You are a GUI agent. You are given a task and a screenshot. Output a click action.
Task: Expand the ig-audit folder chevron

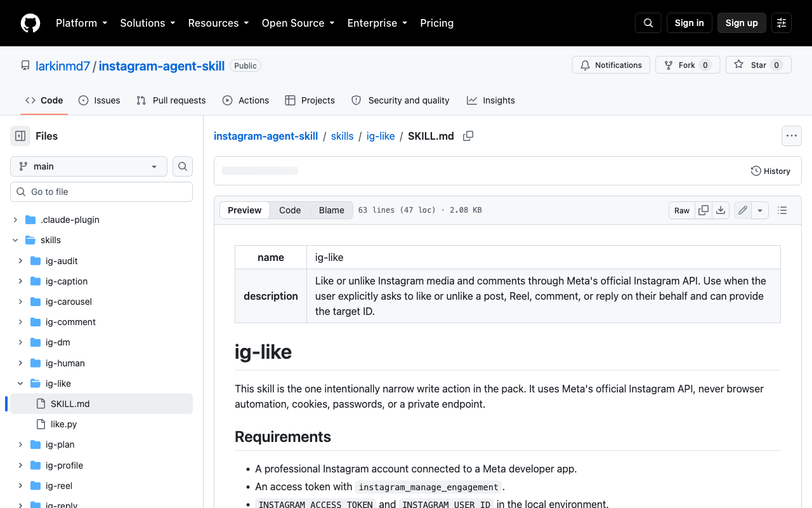click(20, 261)
